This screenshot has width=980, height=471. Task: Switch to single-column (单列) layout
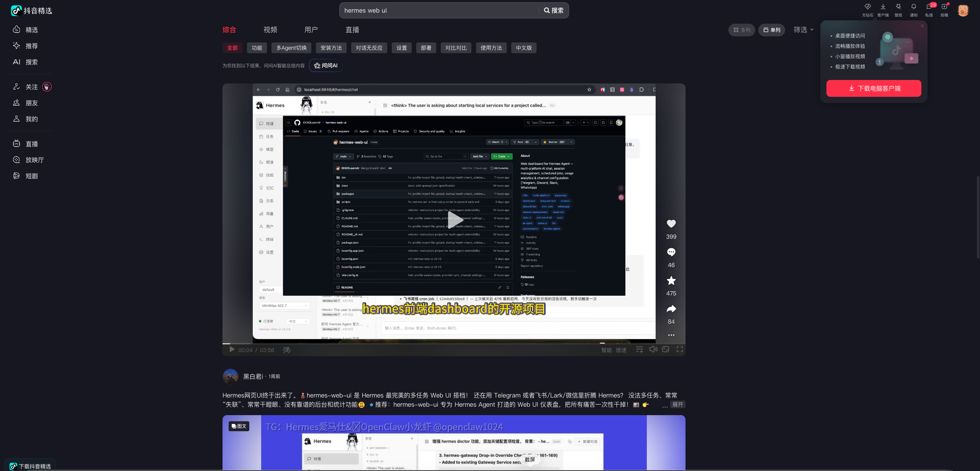pos(772,30)
